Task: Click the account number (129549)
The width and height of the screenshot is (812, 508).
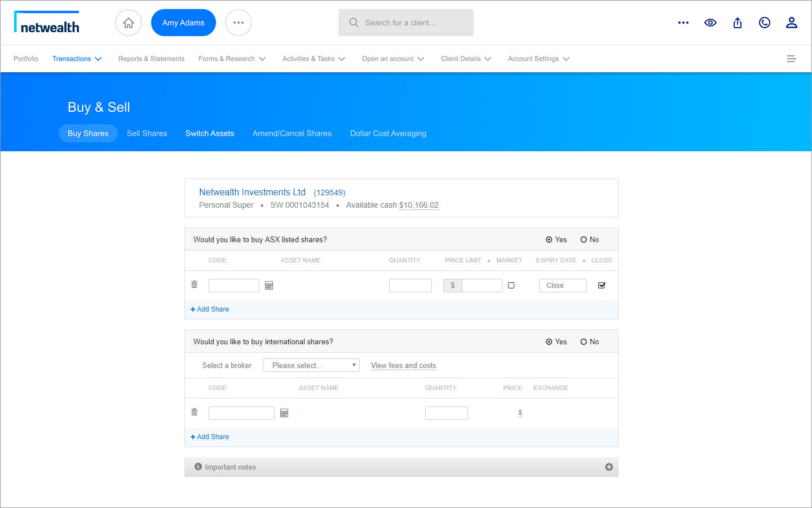Action: (x=329, y=192)
